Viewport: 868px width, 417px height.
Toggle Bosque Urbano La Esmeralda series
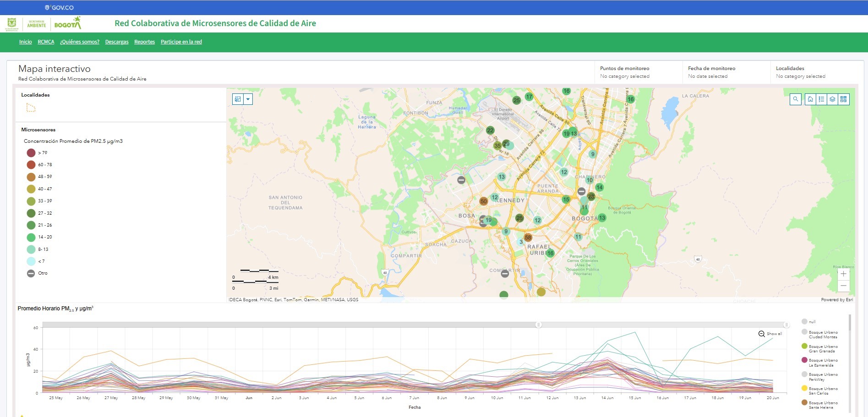coord(823,363)
